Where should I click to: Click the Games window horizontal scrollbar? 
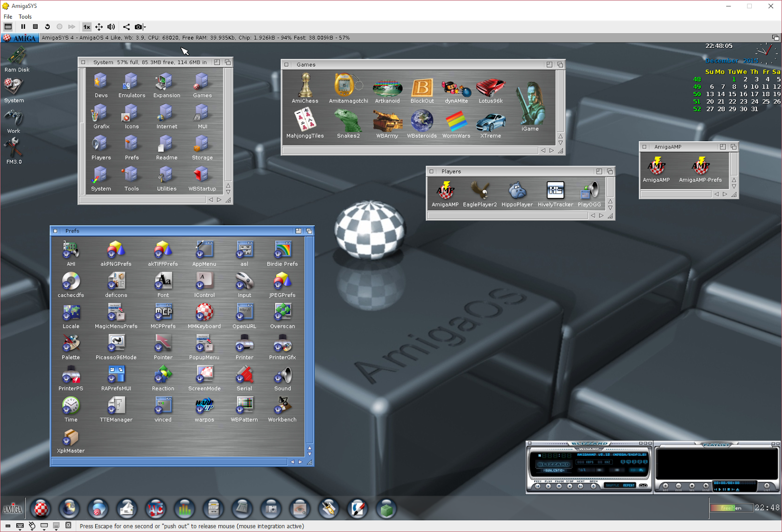pyautogui.click(x=410, y=150)
